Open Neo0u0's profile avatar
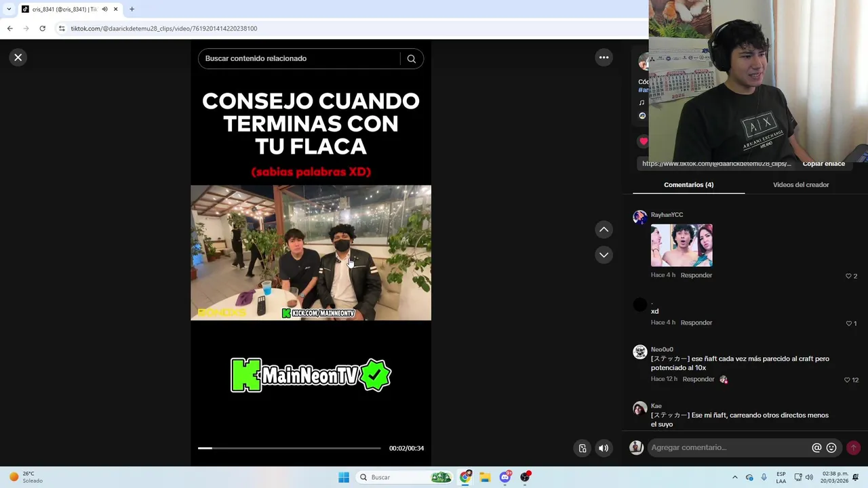 click(639, 352)
